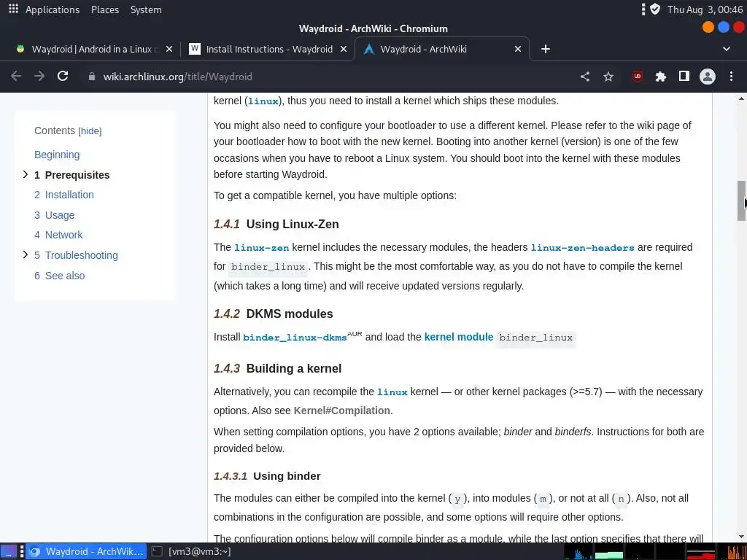
Task: Click the 1.4.3.1 Using binder heading
Action: [267, 476]
